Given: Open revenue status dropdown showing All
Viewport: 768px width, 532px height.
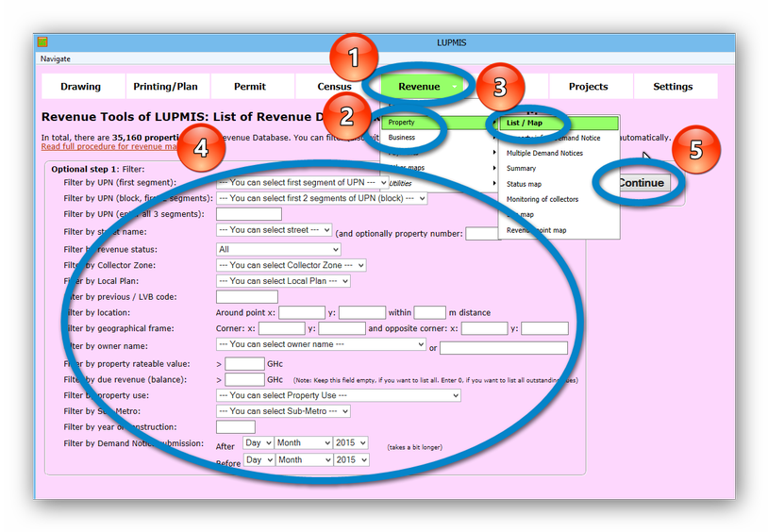Looking at the screenshot, I should (x=278, y=249).
